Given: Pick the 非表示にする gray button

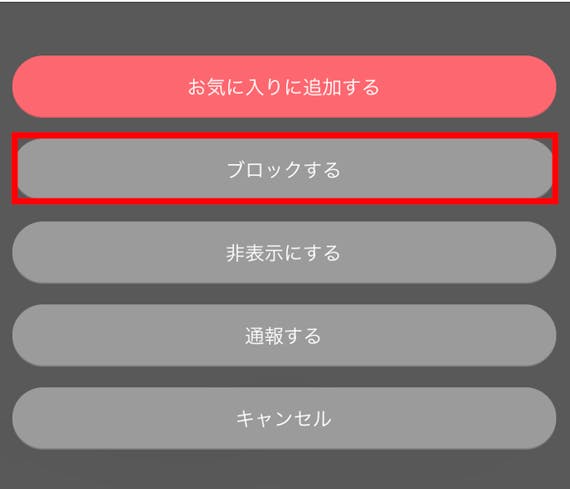Looking at the screenshot, I should pos(284,252).
